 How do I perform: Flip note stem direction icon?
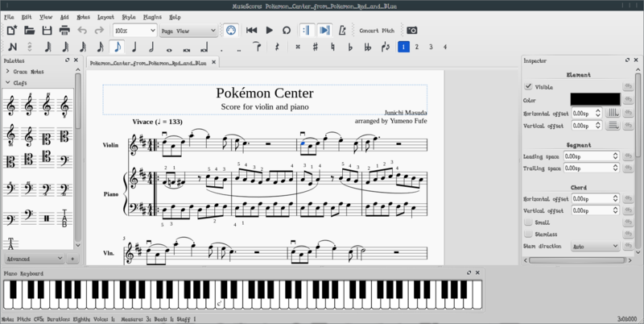[x=386, y=47]
